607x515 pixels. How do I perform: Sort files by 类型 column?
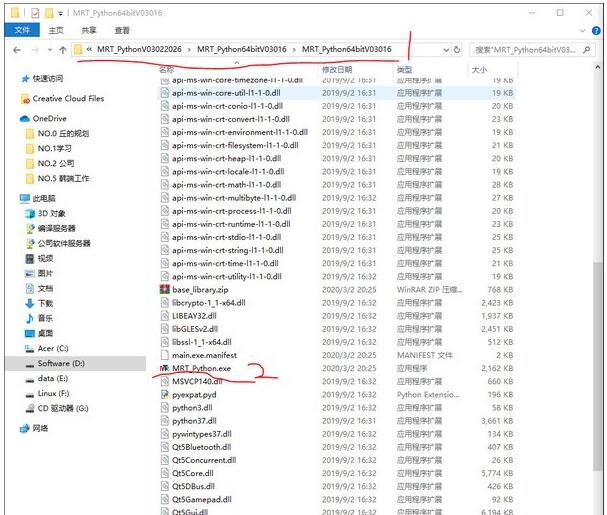pyautogui.click(x=405, y=70)
